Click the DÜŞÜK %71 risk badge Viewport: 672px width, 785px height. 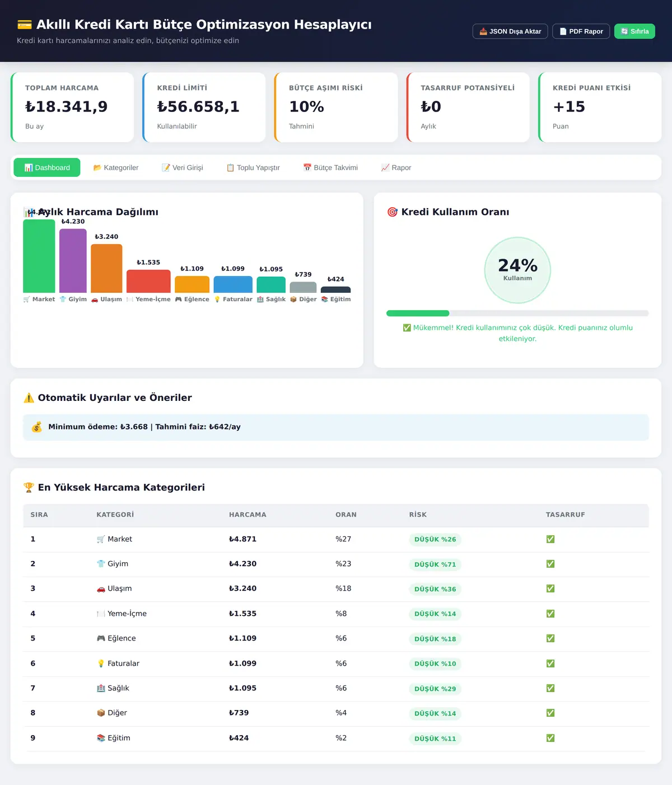click(435, 564)
